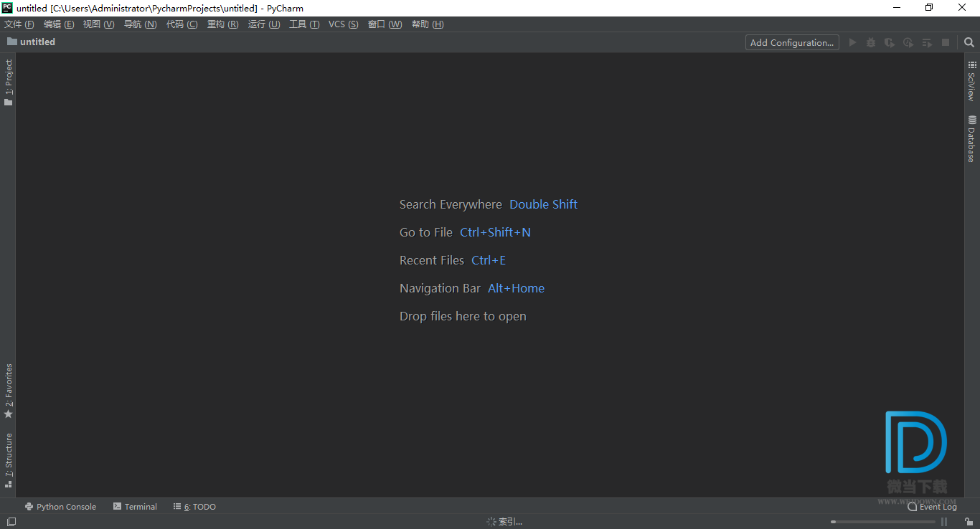
Task: Open the 运行 (U) menu
Action: (x=264, y=24)
